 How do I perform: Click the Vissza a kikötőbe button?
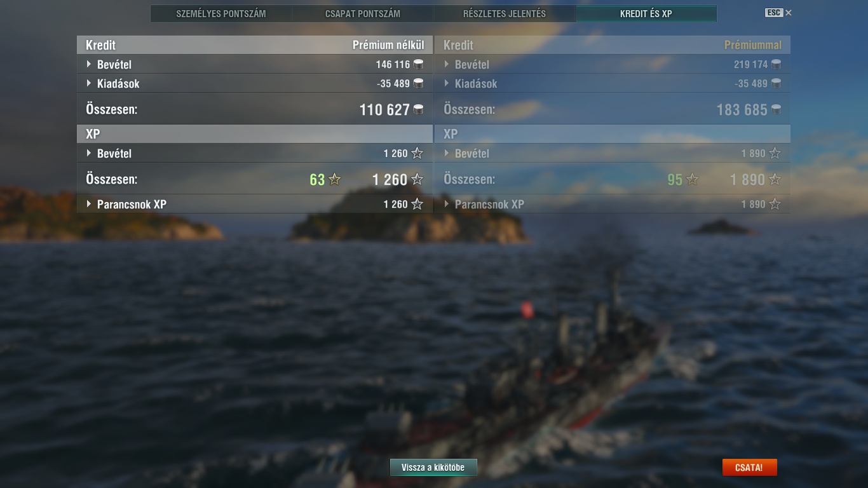[433, 467]
